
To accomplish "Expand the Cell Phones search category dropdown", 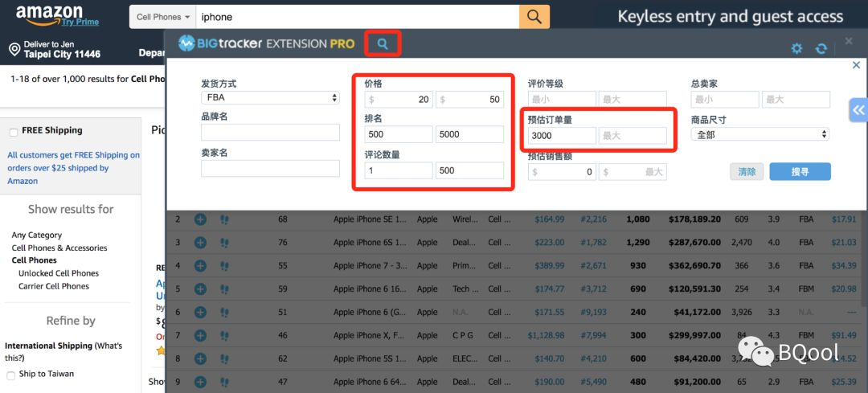I will coord(163,17).
